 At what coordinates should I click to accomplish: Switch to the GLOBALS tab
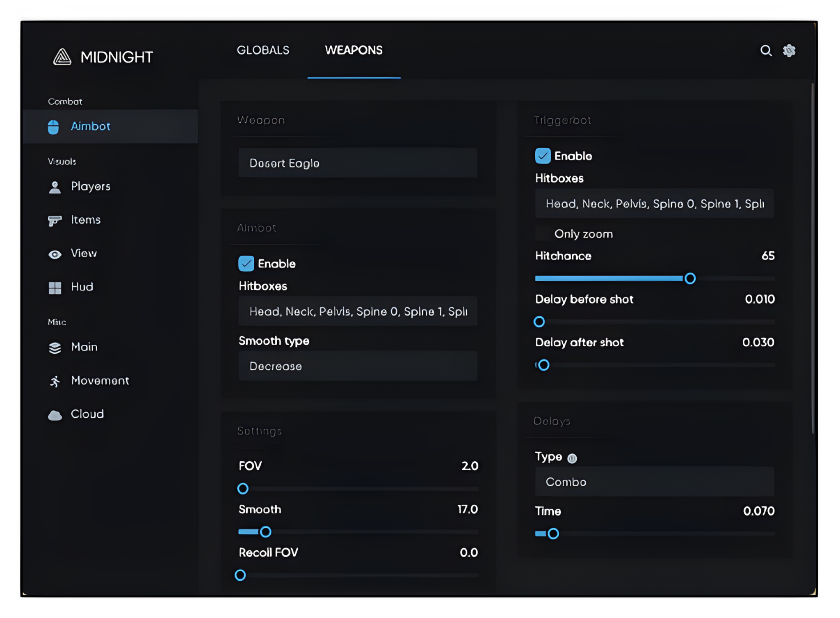[263, 50]
